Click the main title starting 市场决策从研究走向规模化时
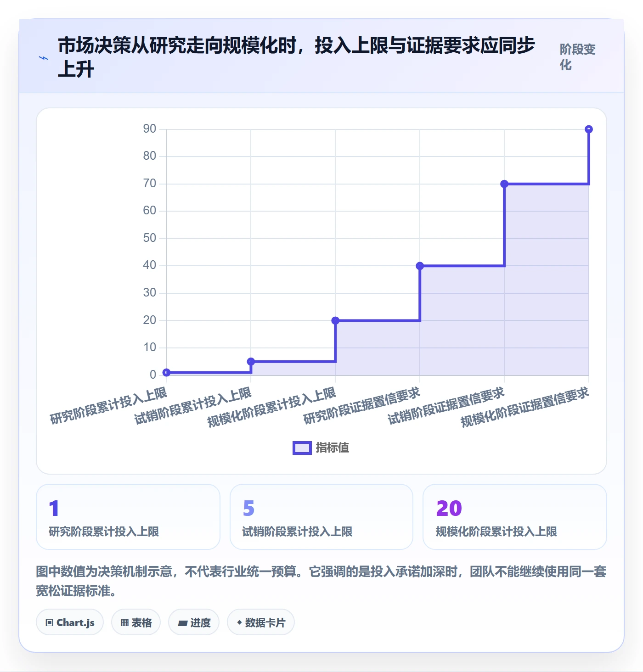 pos(296,57)
